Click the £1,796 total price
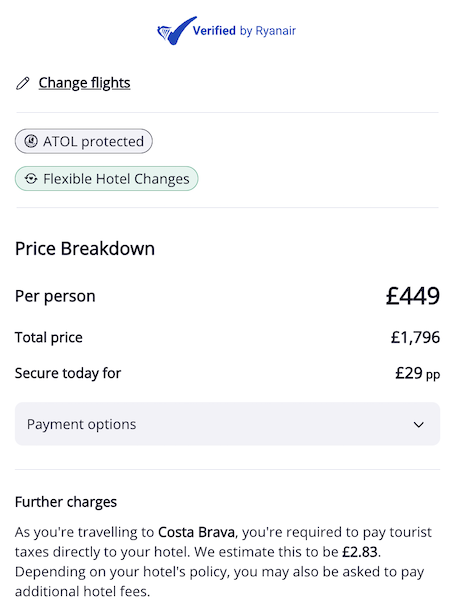The image size is (454, 615). point(415,337)
